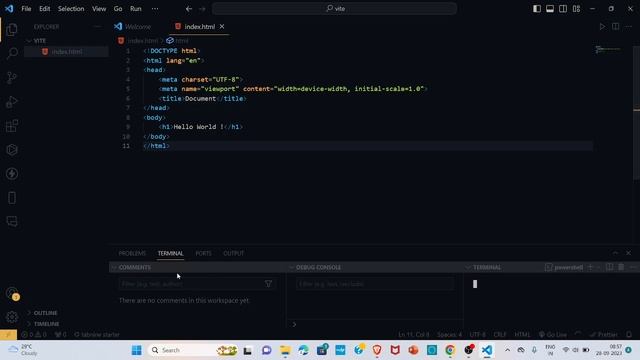Switch to the Welcome tab
Viewport: 640px width, 360px height.
tap(138, 27)
